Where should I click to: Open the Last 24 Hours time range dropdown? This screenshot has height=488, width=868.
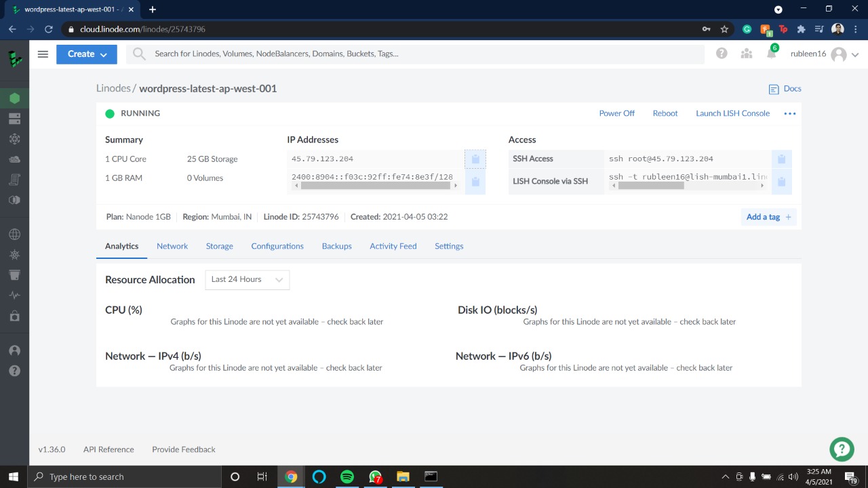coord(248,279)
